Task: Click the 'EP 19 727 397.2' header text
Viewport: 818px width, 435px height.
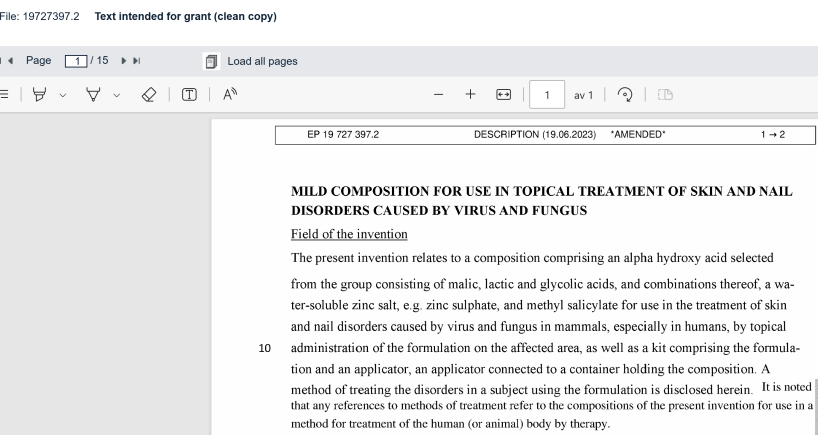Action: tap(343, 135)
